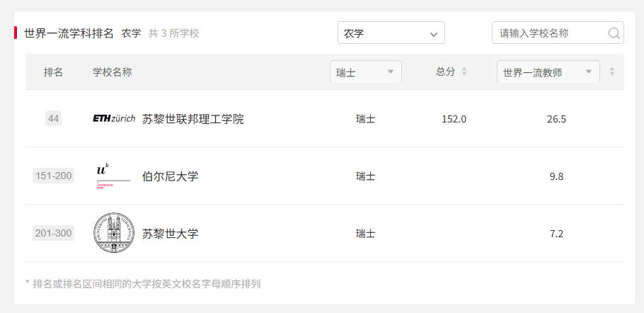Sort by the indicator column arrows
Viewport: 644px width, 313px height.
pos(612,72)
